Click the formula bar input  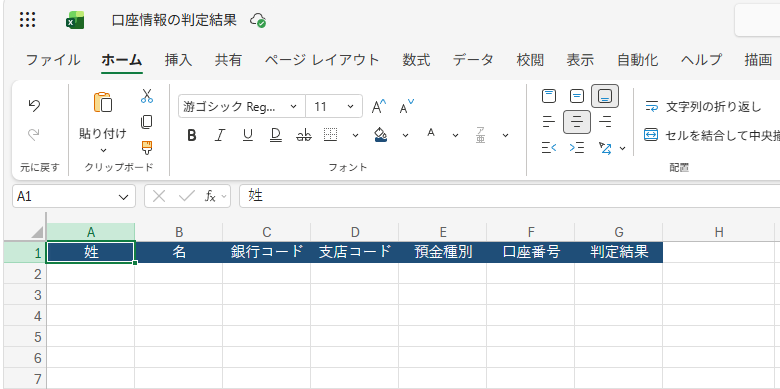pos(509,196)
